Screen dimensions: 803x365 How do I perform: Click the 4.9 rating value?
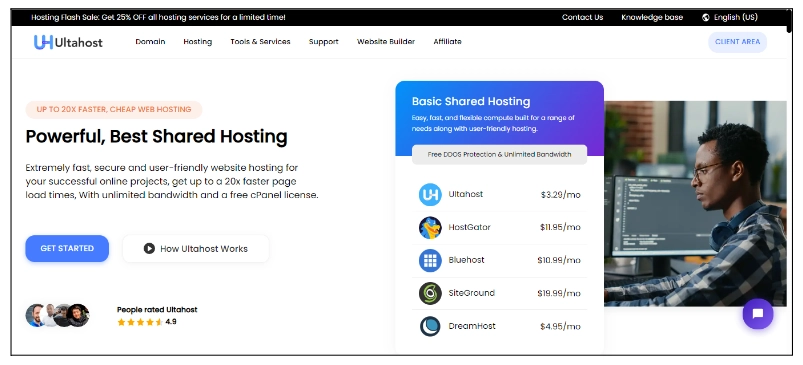tap(171, 322)
